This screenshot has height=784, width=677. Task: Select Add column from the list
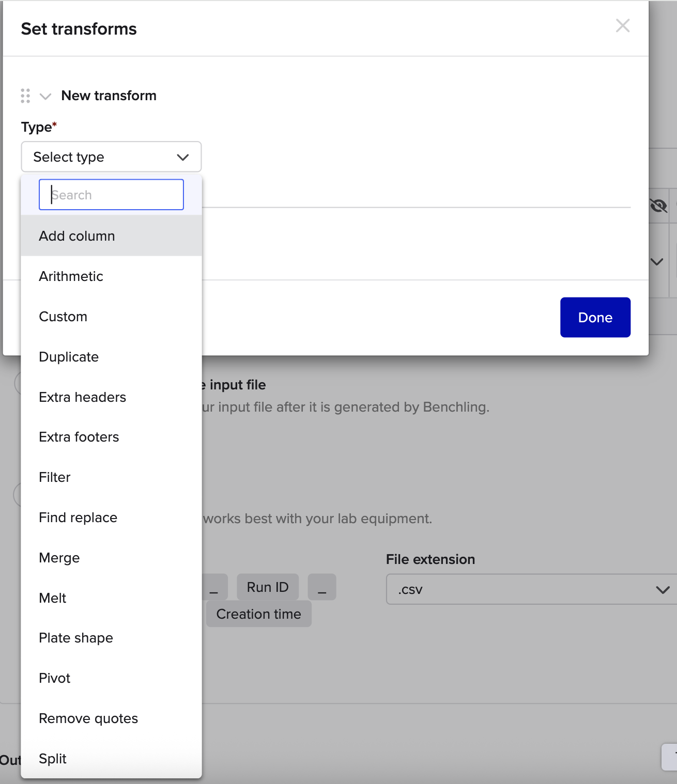click(x=77, y=236)
